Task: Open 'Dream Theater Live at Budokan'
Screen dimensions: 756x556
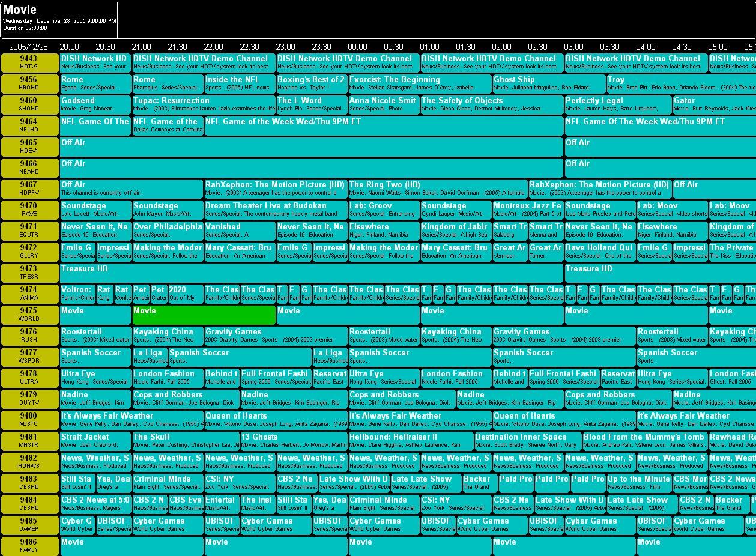Action: coord(276,210)
